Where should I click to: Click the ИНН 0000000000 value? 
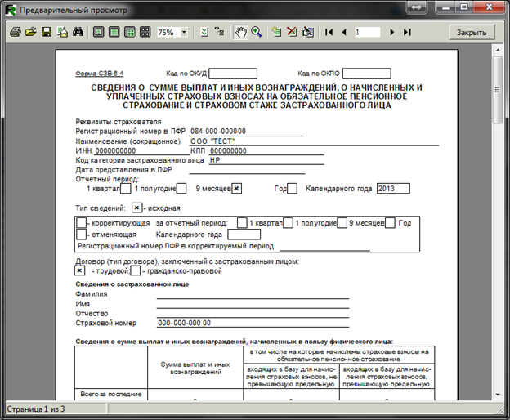(115, 151)
